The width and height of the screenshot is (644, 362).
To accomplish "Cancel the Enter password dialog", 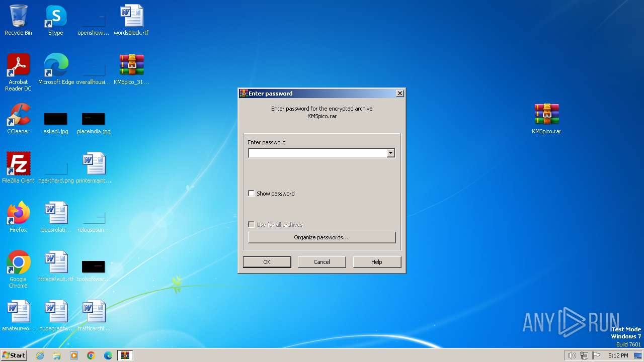I will point(321,262).
